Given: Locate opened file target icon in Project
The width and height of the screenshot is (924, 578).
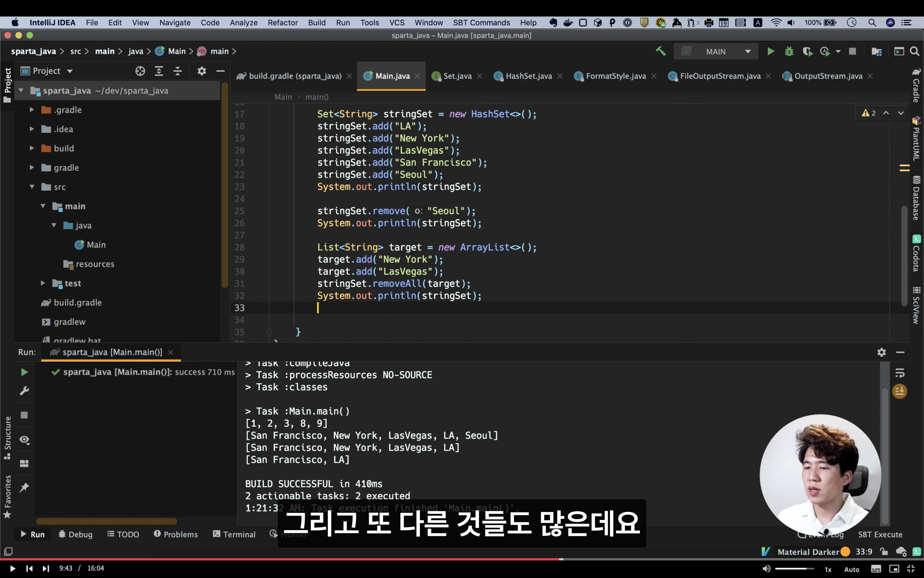Looking at the screenshot, I should coord(140,71).
